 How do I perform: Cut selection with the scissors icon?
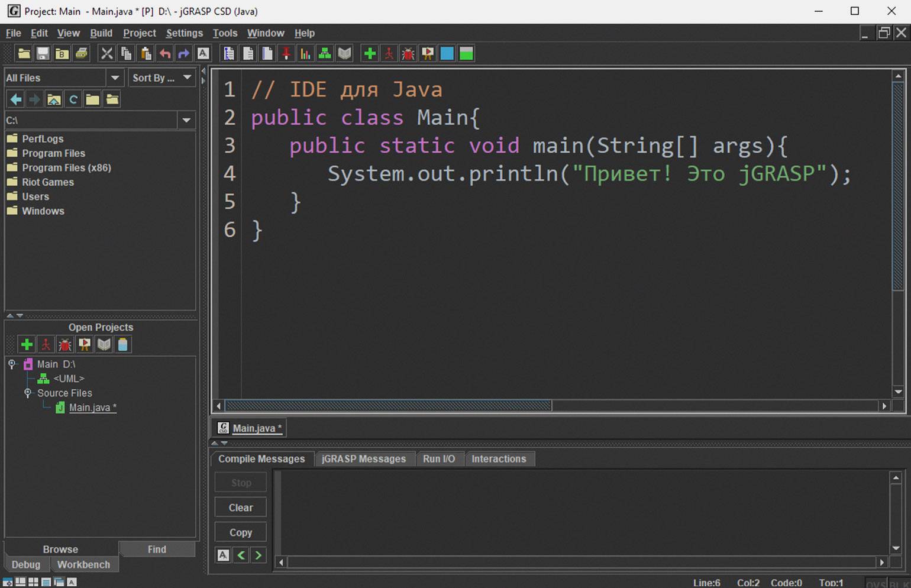[x=106, y=54]
